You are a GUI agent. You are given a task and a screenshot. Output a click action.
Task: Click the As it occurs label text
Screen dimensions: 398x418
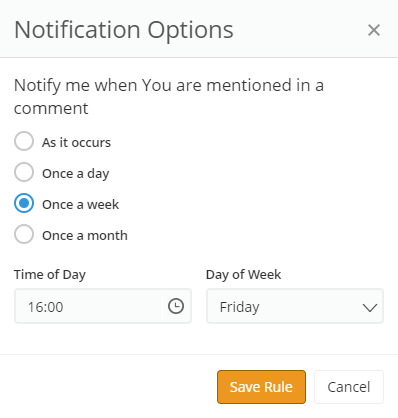pos(76,142)
